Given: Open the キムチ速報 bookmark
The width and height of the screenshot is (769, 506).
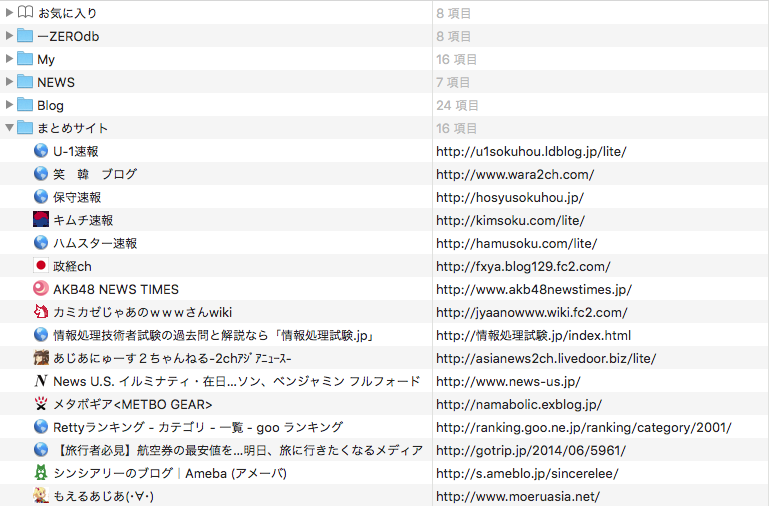Looking at the screenshot, I should [x=83, y=221].
